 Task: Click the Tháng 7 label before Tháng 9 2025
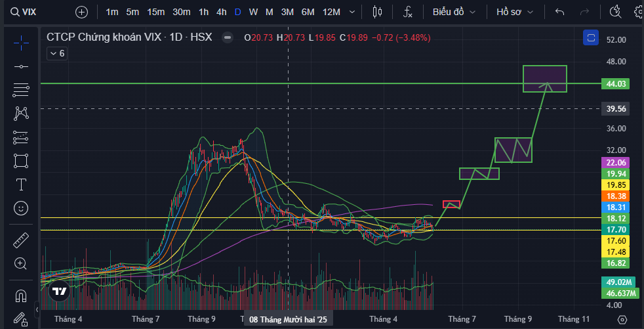click(x=146, y=319)
